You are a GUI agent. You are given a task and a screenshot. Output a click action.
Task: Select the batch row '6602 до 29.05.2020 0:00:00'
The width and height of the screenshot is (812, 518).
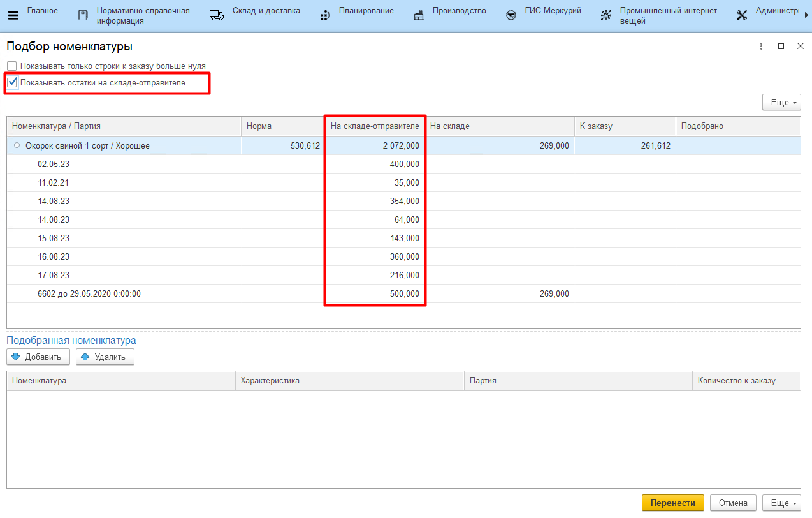(89, 294)
